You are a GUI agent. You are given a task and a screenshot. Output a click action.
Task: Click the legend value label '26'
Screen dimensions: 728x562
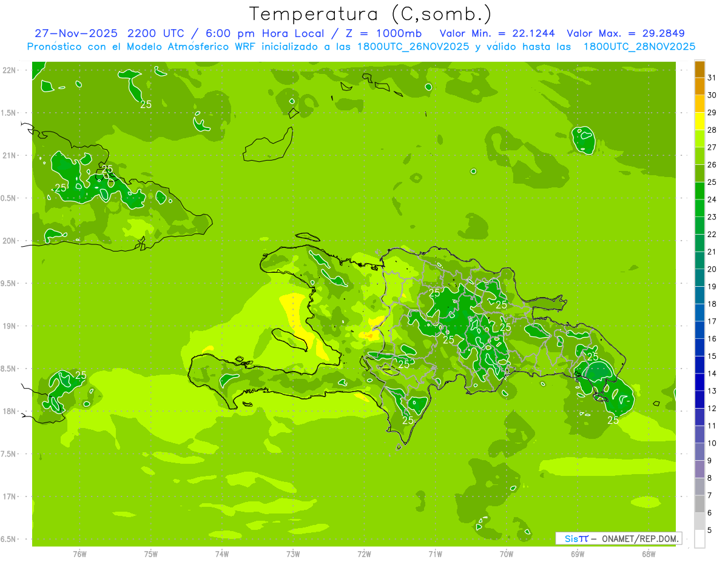(712, 164)
